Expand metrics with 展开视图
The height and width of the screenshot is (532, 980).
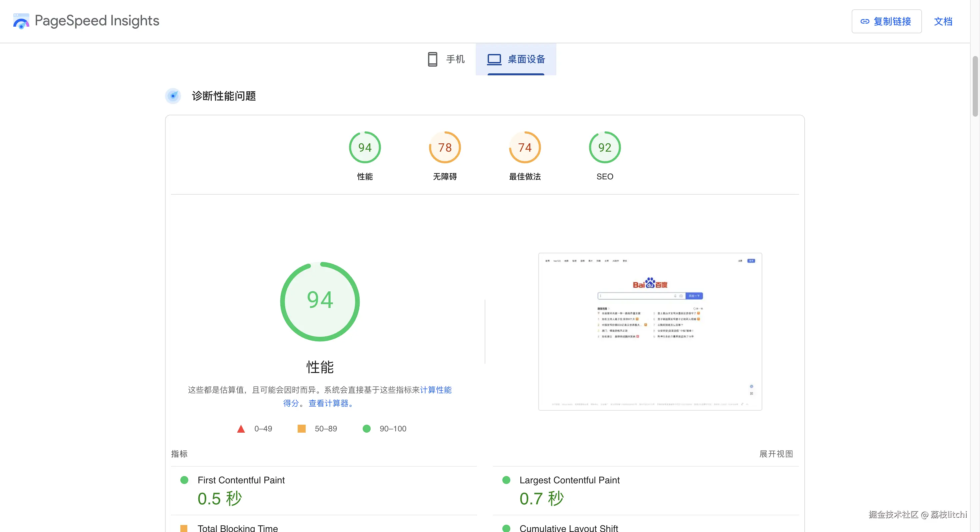tap(776, 454)
